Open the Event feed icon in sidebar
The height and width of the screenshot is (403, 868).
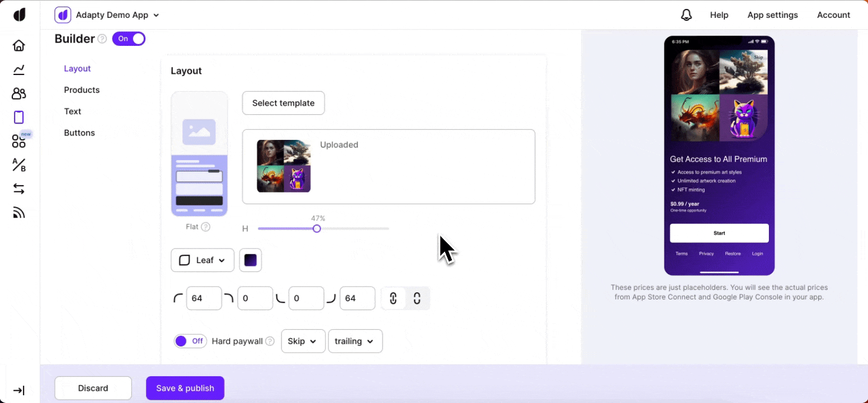[19, 213]
